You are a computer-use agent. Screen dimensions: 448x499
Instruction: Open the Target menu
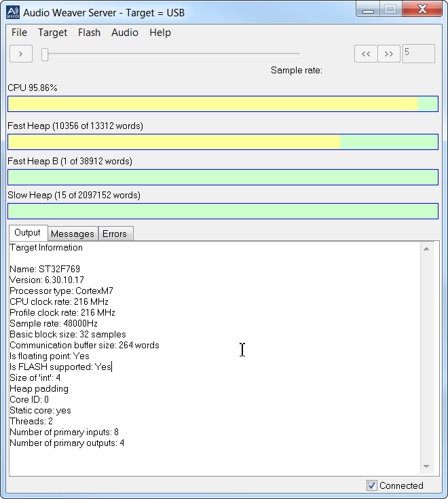click(52, 33)
